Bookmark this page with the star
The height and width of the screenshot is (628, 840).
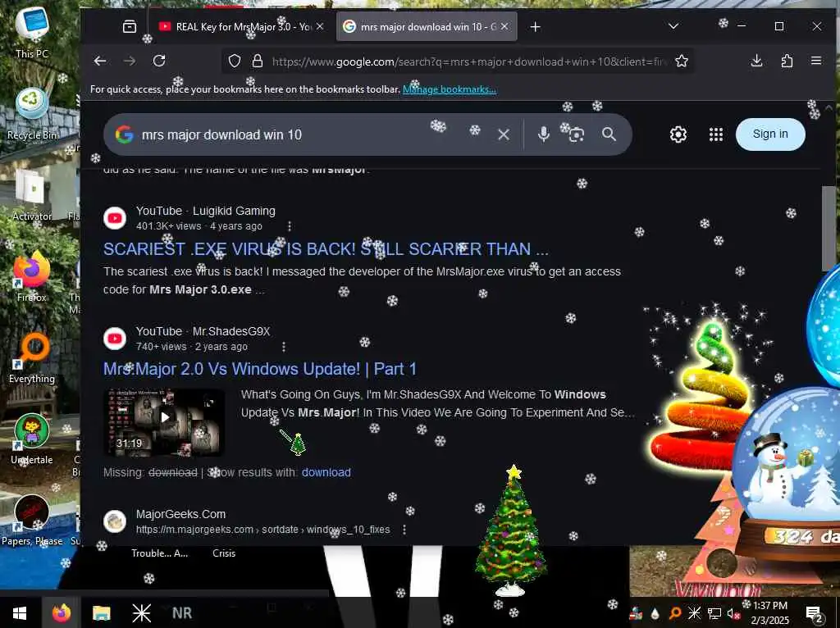[682, 61]
